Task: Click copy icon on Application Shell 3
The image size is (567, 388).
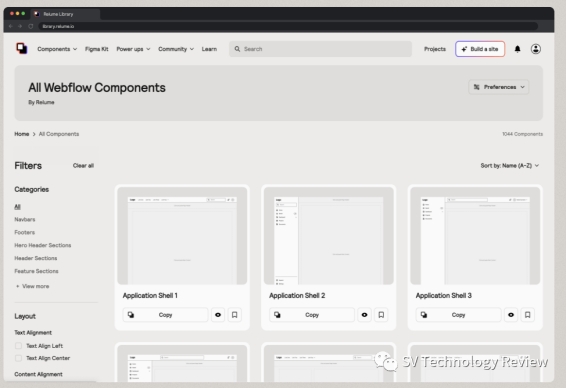Action: [424, 315]
